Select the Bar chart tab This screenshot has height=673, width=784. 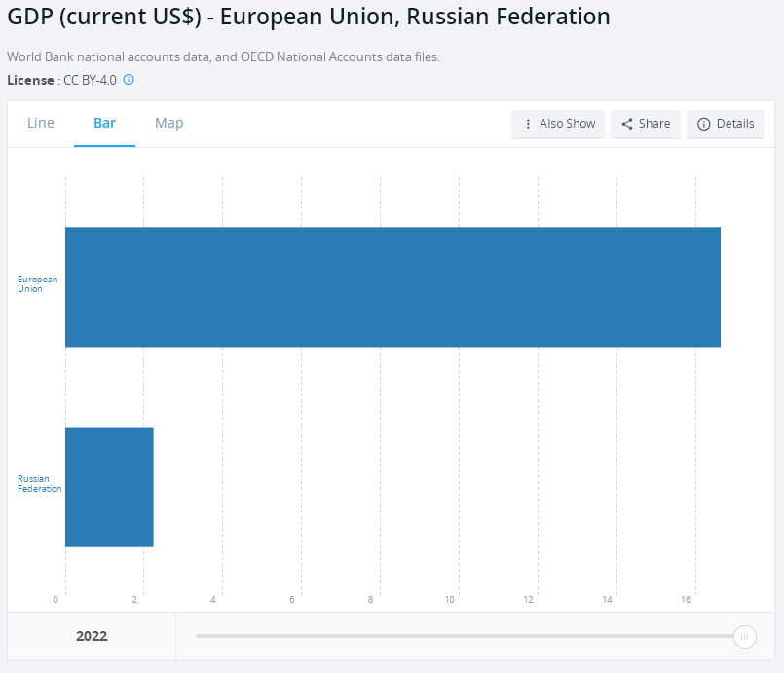coord(104,124)
